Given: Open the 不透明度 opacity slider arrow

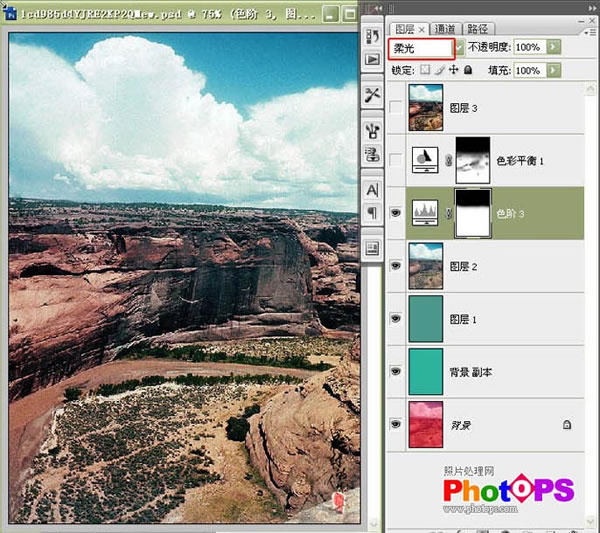Looking at the screenshot, I should [553, 47].
